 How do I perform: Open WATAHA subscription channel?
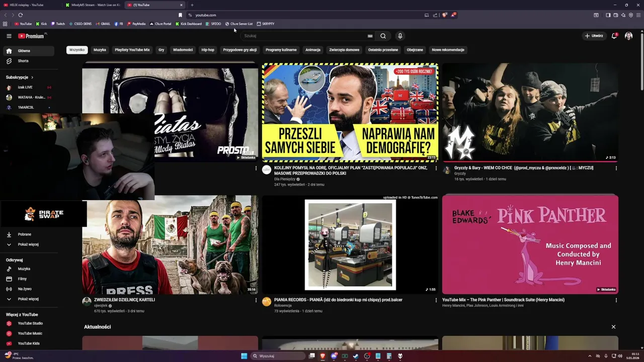coord(29,97)
